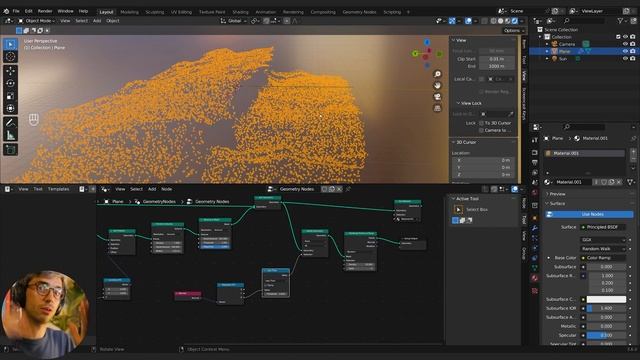Select wireframe viewport shading
This screenshot has height=360, width=640.
pyautogui.click(x=493, y=21)
